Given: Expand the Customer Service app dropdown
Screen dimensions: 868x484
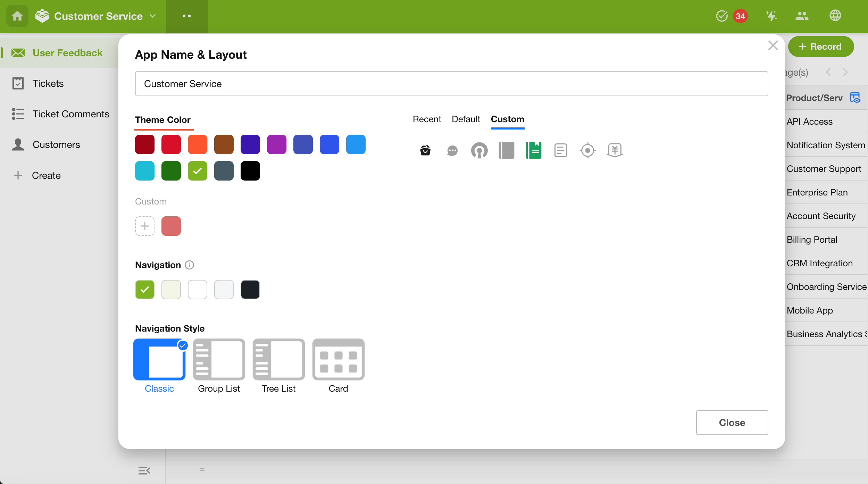Looking at the screenshot, I should tap(153, 16).
